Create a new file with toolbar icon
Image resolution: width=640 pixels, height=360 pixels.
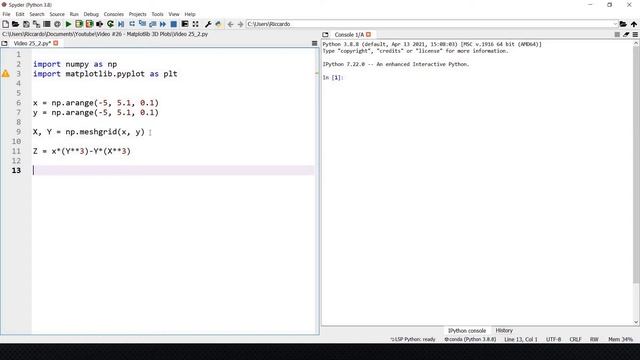click(x=5, y=24)
